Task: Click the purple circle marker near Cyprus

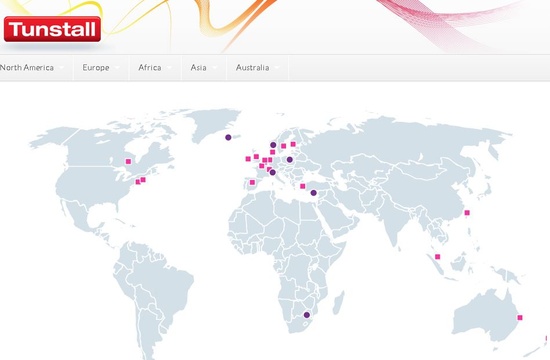Action: pyautogui.click(x=314, y=193)
